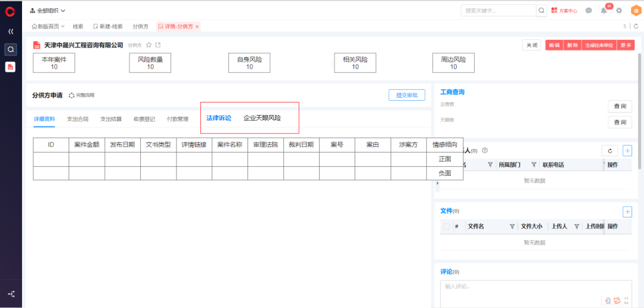Open the notifications bell
The height and width of the screenshot is (308, 644).
click(603, 11)
